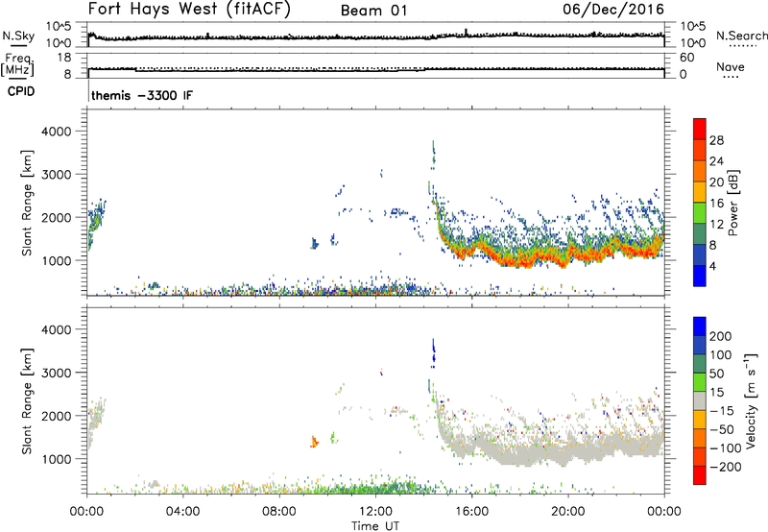Click the 'Velocity [m s⁻¹]' colorbar title
This screenshot has height=532, width=768.
[751, 400]
